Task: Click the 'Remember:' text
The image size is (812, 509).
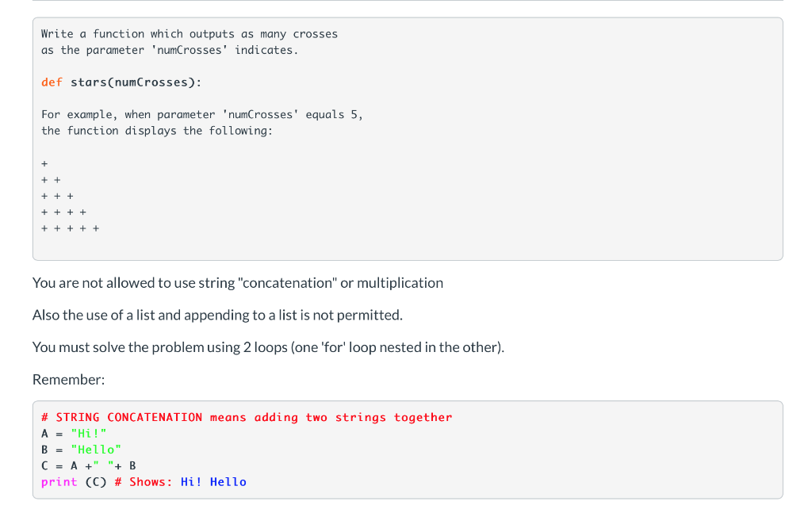Action: point(68,380)
